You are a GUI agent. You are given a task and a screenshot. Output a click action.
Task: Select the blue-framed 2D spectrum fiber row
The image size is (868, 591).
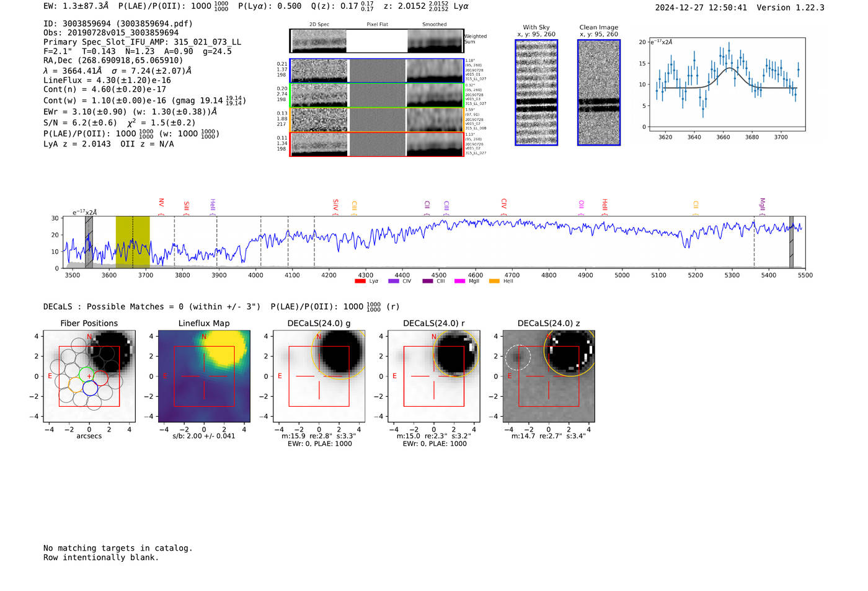pyautogui.click(x=376, y=71)
